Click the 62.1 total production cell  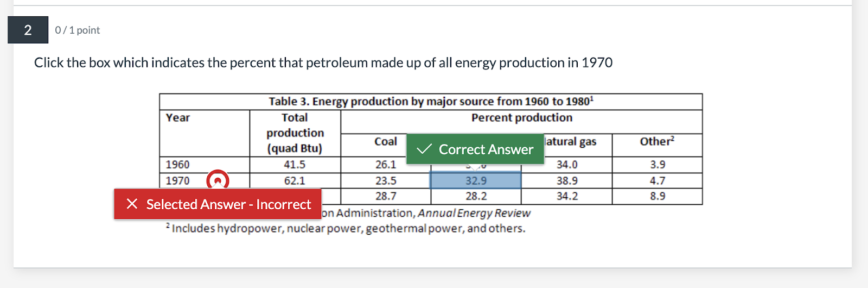[295, 181]
